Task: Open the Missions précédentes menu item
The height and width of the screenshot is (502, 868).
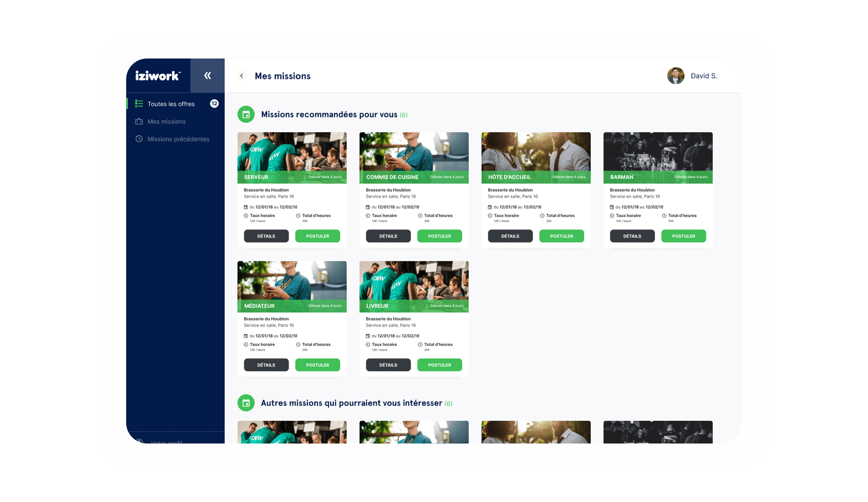Action: [x=178, y=139]
